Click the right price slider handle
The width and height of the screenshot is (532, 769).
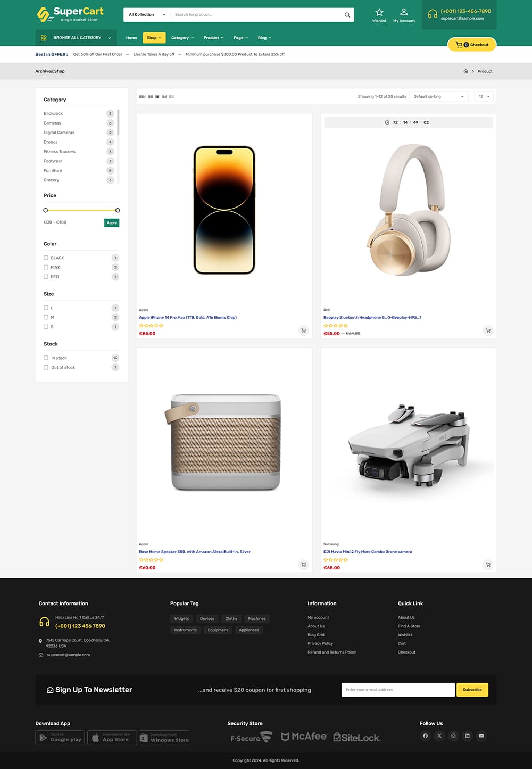(x=118, y=210)
